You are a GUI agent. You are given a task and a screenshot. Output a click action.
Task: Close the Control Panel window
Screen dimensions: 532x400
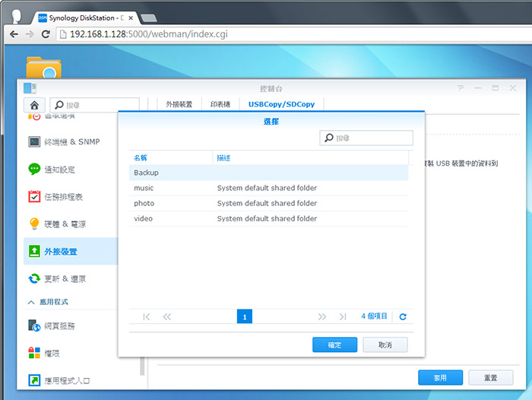[x=513, y=88]
